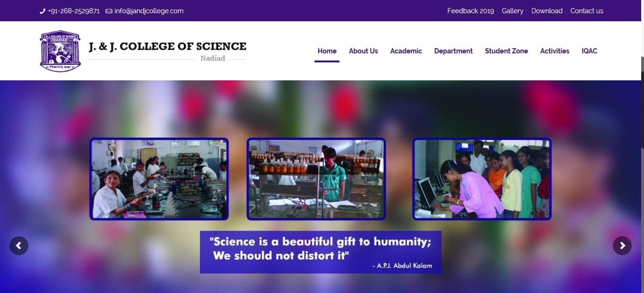Open the Feedback 2019 link
The height and width of the screenshot is (293, 644).
[x=470, y=11]
